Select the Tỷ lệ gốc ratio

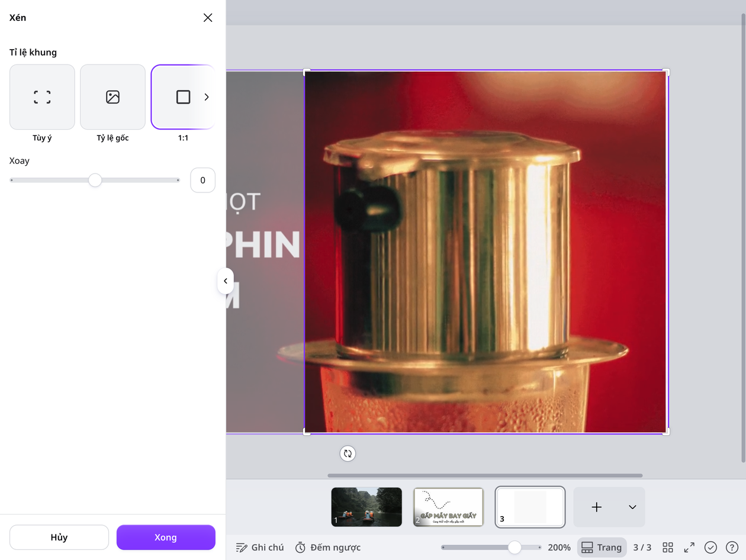[112, 97]
